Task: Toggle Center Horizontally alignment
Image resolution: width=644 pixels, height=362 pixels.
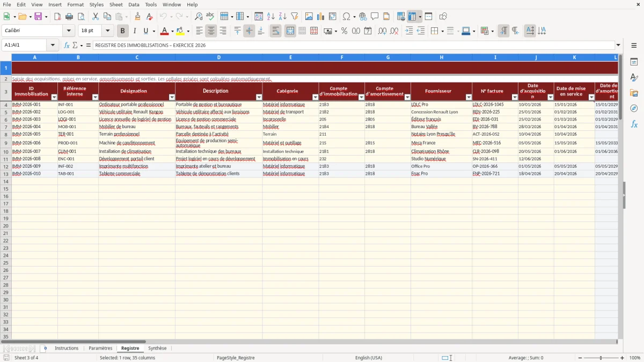Action: click(211, 31)
